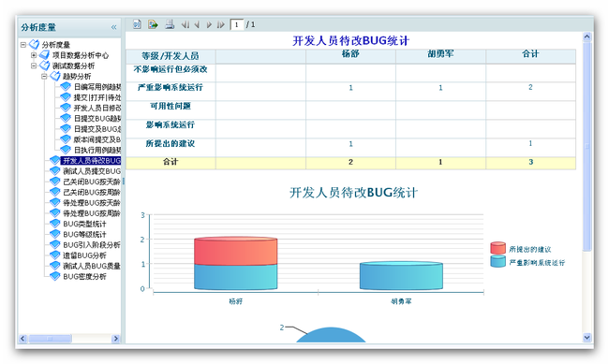Open the 版本间提交及B report item

[x=97, y=139]
